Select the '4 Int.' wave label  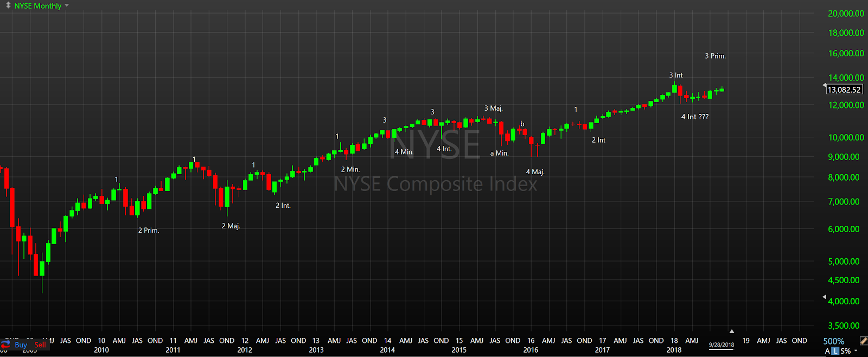tap(444, 149)
